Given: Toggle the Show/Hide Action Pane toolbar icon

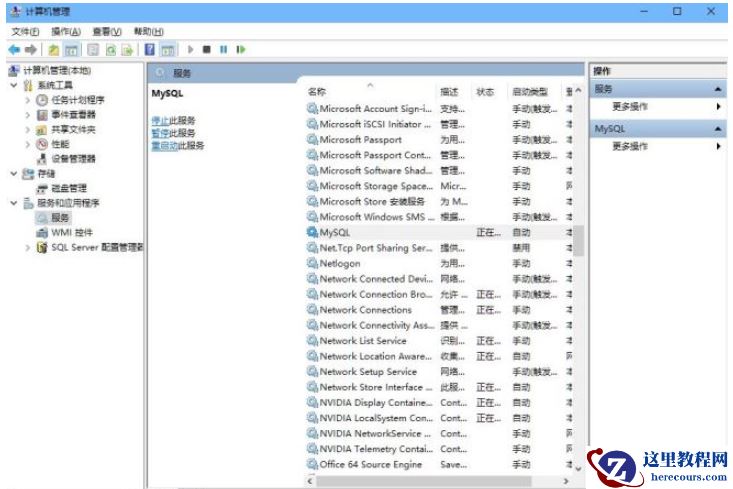Looking at the screenshot, I should 168,49.
